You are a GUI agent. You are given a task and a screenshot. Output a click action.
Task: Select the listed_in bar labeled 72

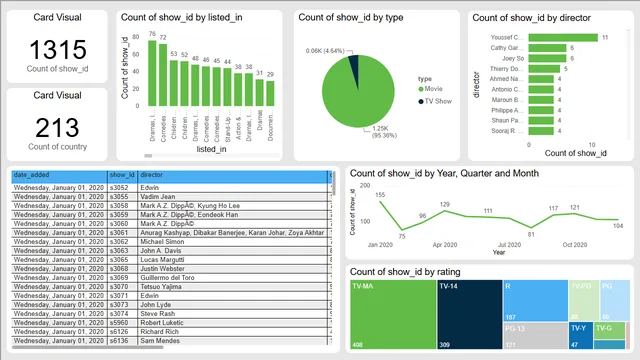click(x=163, y=75)
